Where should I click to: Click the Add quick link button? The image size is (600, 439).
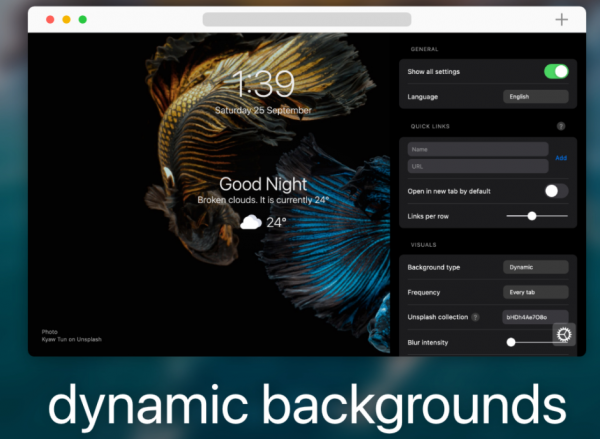click(x=561, y=158)
